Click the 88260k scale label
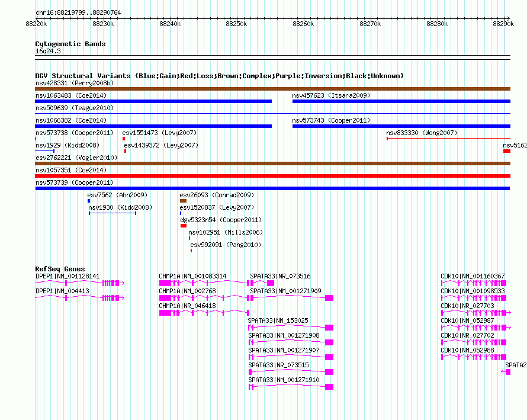 pyautogui.click(x=303, y=24)
